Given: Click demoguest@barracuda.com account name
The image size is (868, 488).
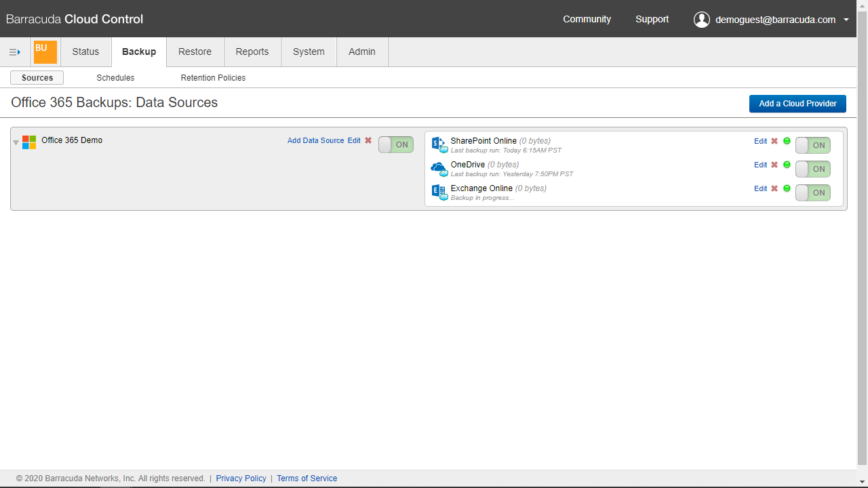Looking at the screenshot, I should click(x=775, y=20).
